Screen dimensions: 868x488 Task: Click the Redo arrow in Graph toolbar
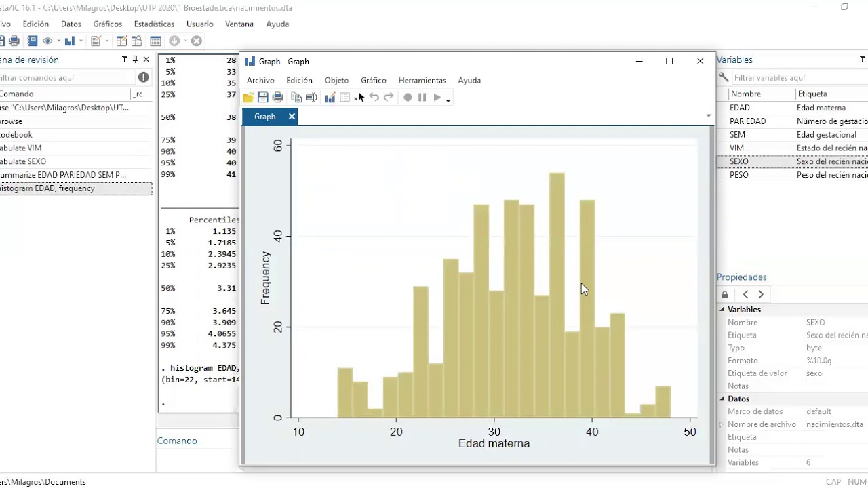pyautogui.click(x=389, y=98)
